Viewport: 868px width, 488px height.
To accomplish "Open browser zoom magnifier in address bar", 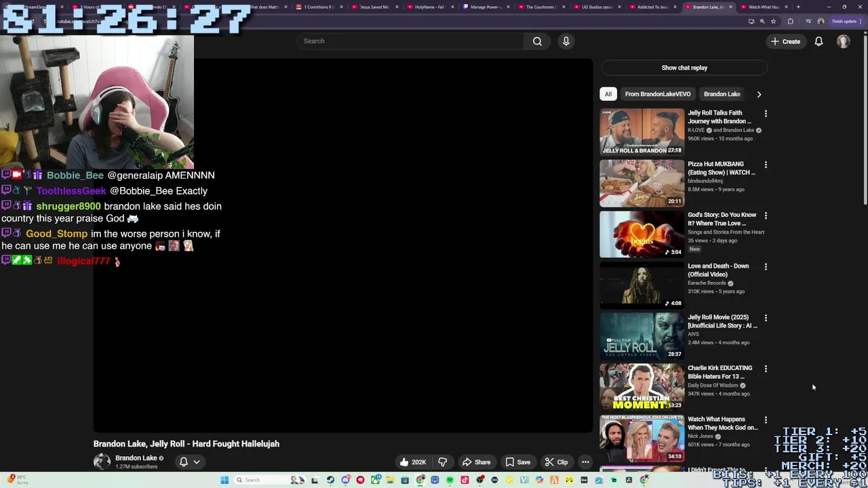I will click(x=762, y=21).
